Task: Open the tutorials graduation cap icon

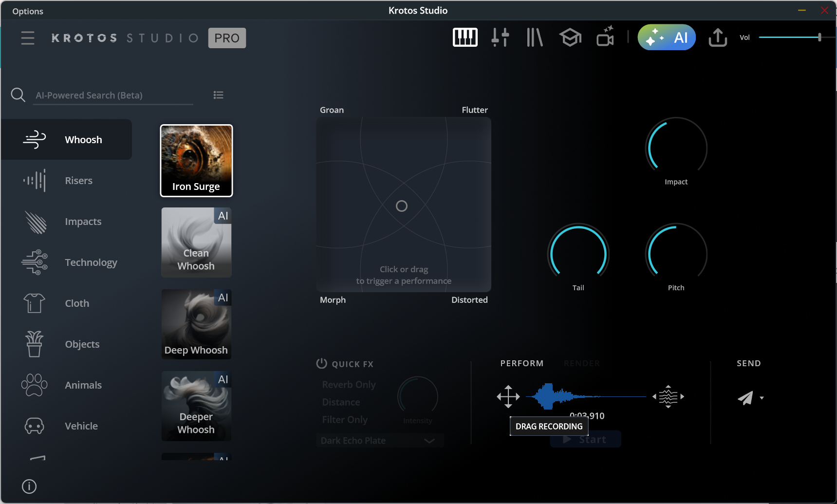Action: point(570,37)
